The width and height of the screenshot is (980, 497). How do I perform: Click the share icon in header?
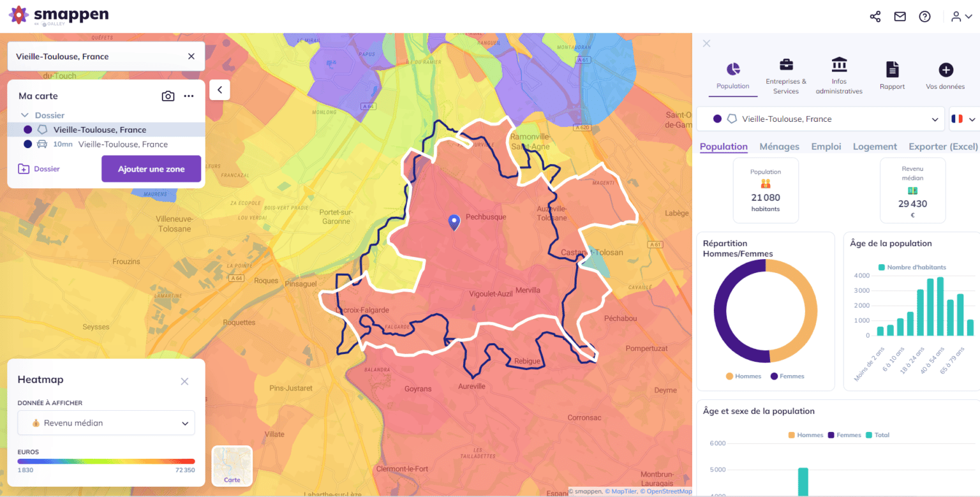tap(875, 17)
